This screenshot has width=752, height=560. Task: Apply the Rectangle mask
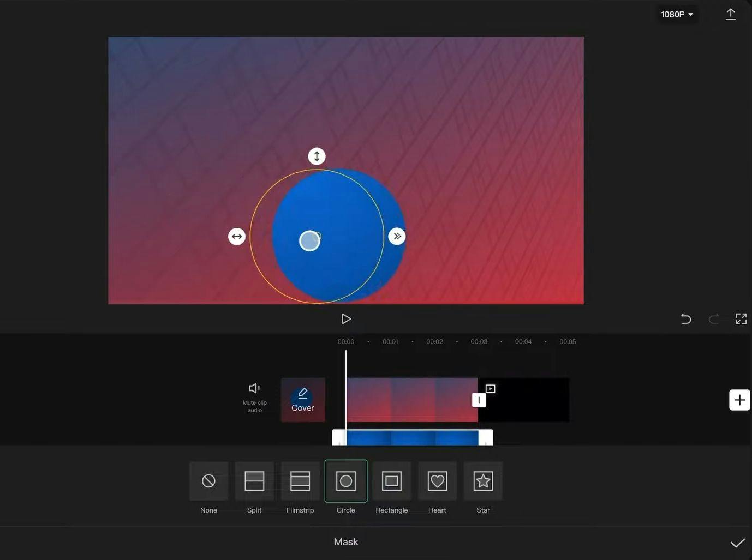[x=391, y=481]
